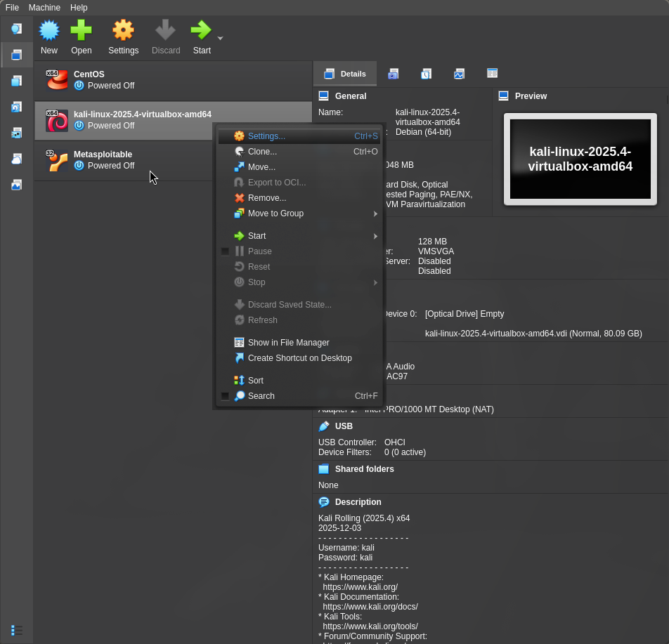Open the Start toolbar button's dropdown arrow
The height and width of the screenshot is (644, 669).
(220, 39)
